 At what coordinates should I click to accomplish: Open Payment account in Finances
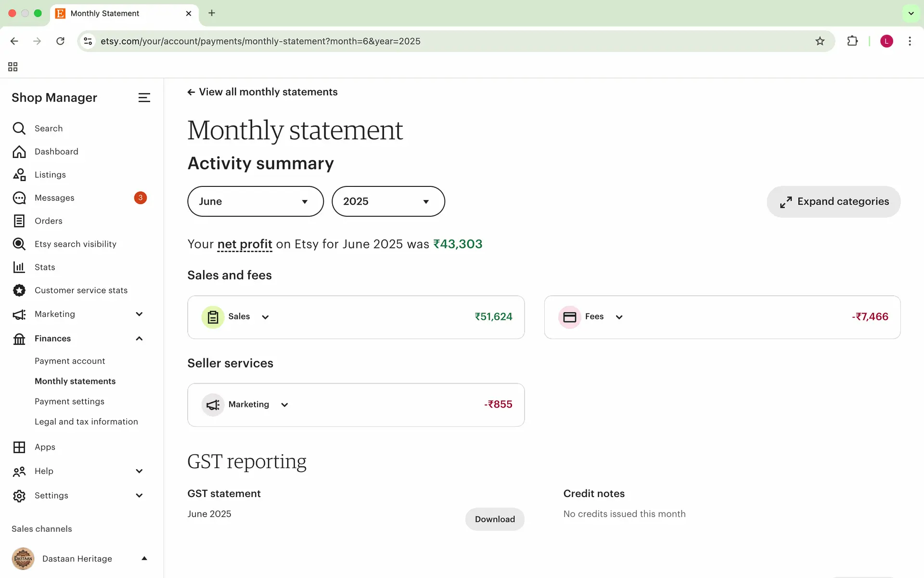pyautogui.click(x=70, y=361)
